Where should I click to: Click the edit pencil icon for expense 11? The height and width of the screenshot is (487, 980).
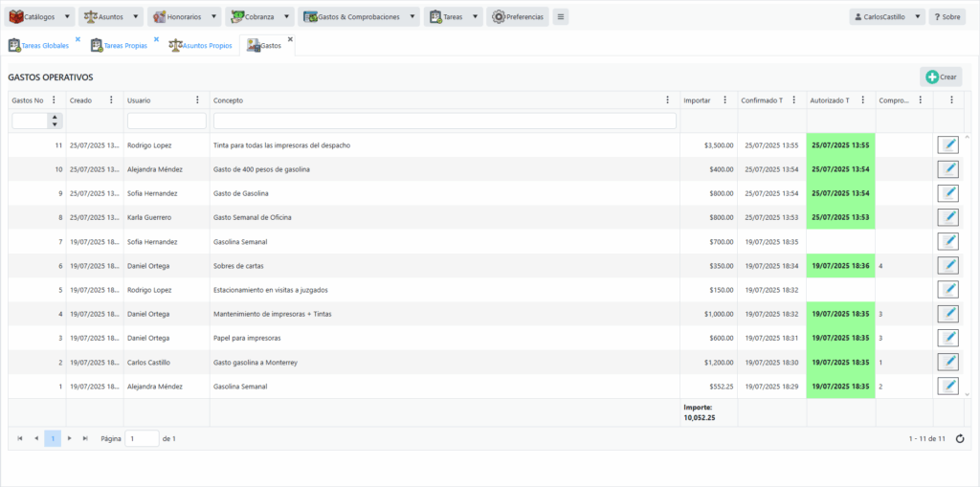pyautogui.click(x=947, y=144)
